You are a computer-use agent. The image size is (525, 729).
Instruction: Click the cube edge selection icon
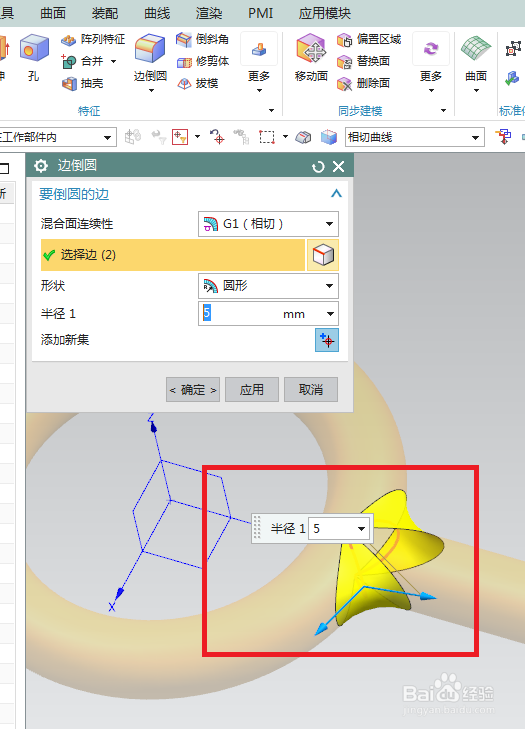(x=323, y=255)
